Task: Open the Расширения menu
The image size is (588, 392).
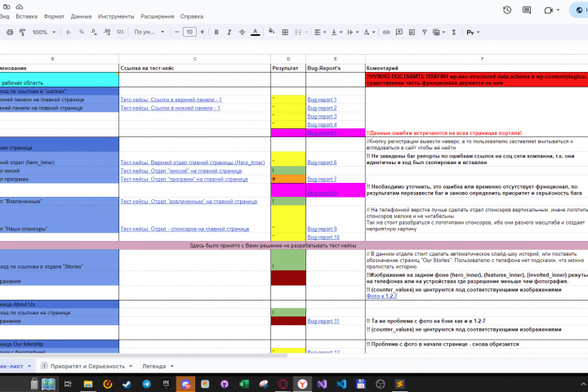Action: point(158,16)
